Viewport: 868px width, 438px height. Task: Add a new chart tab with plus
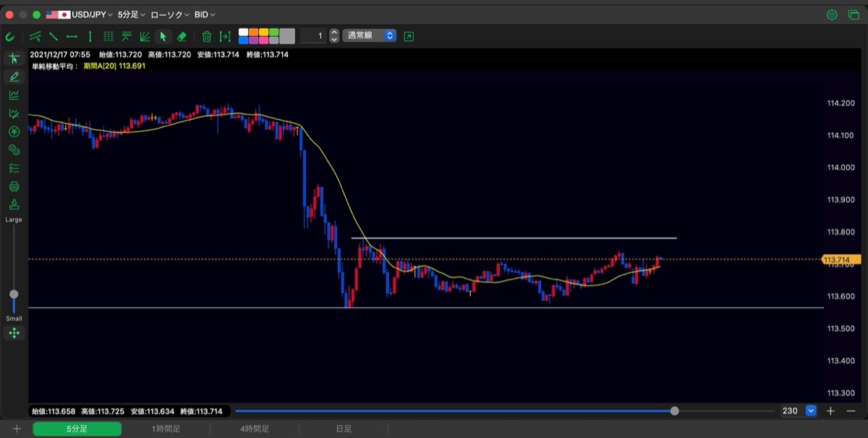pyautogui.click(x=17, y=429)
